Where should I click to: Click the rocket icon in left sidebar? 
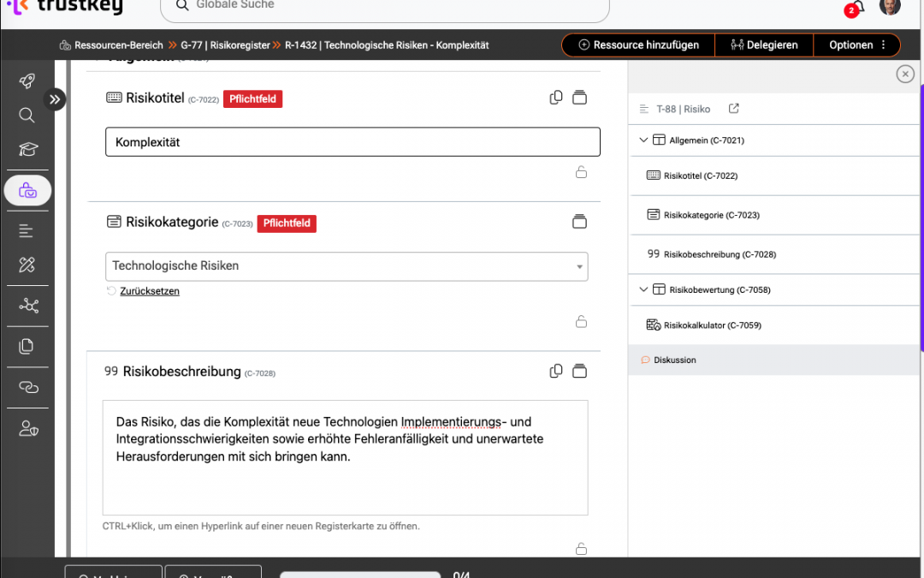coord(27,81)
